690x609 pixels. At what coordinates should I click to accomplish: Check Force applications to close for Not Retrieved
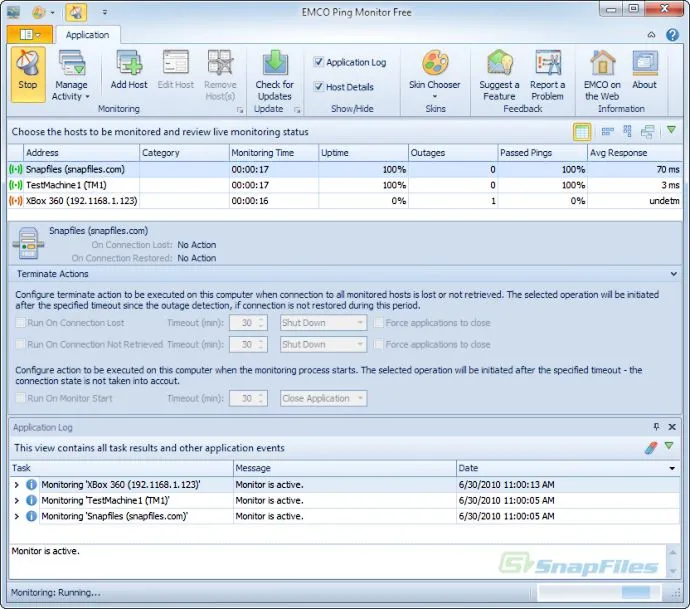[x=378, y=344]
